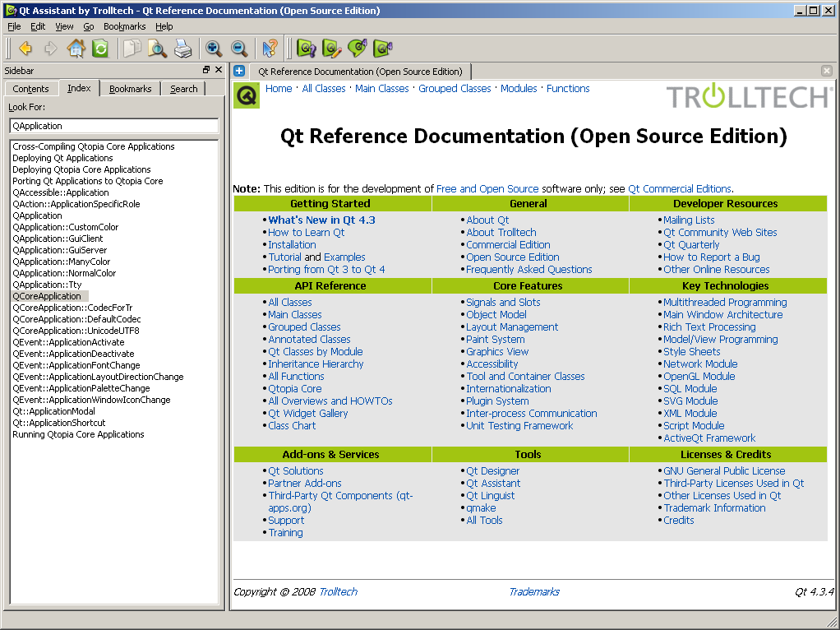This screenshot has width=840, height=630.
Task: Float the Sidebar panel
Action: [206, 70]
